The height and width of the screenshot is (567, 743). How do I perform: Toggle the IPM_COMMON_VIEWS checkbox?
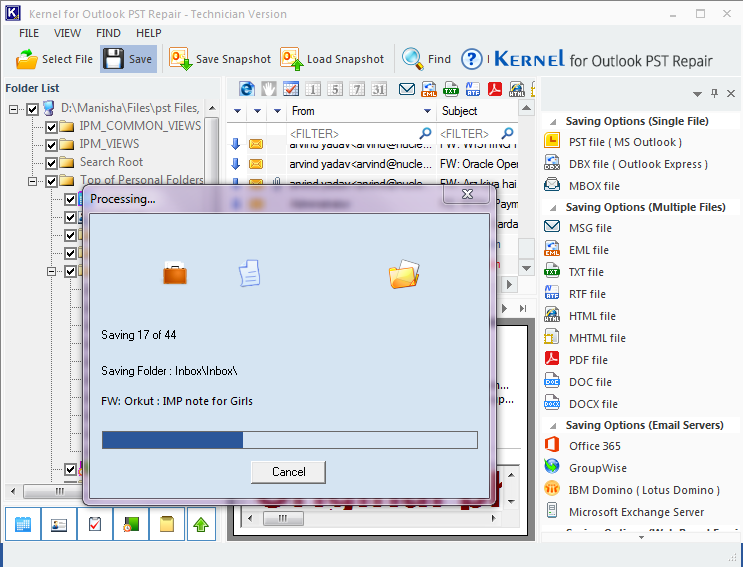pos(51,127)
